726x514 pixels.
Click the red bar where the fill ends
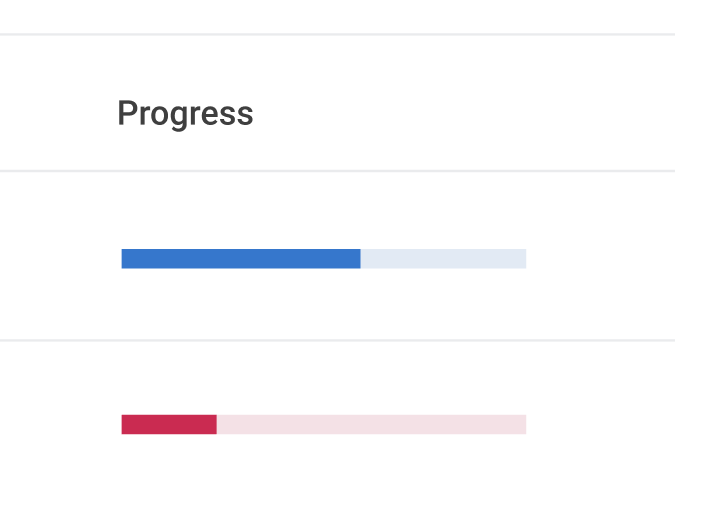coord(217,424)
